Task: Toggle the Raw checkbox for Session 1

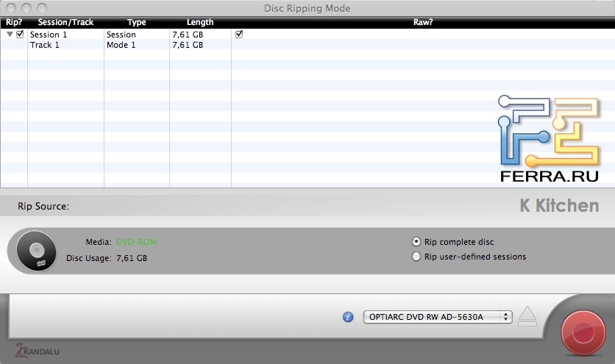Action: pyautogui.click(x=239, y=34)
